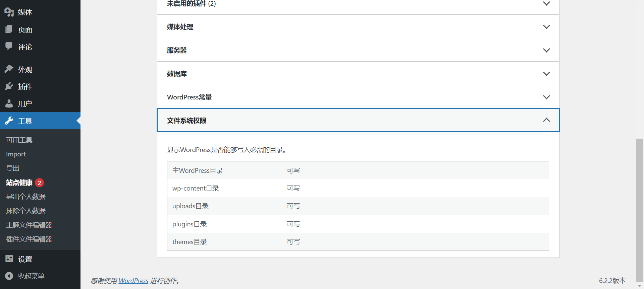Select the uploads目录 row label

click(x=191, y=206)
